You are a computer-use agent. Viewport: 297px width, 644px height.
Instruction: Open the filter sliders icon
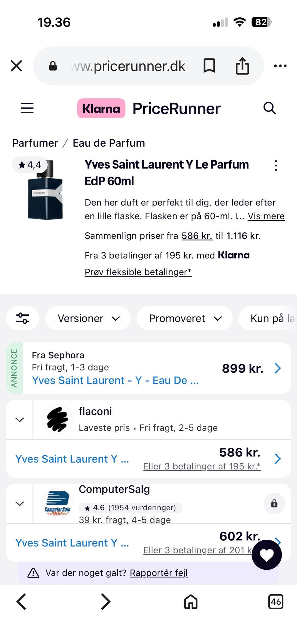(x=23, y=318)
